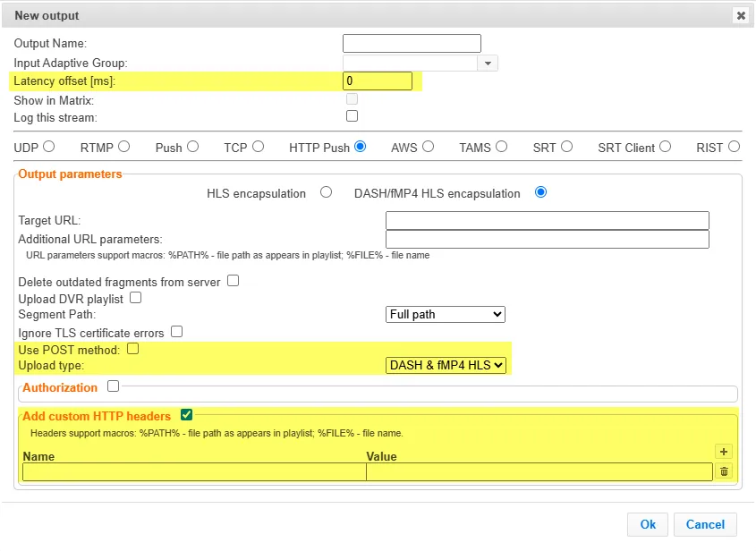Image resolution: width=756 pixels, height=551 pixels.
Task: Check Delete outdated fragments from server
Action: [233, 281]
